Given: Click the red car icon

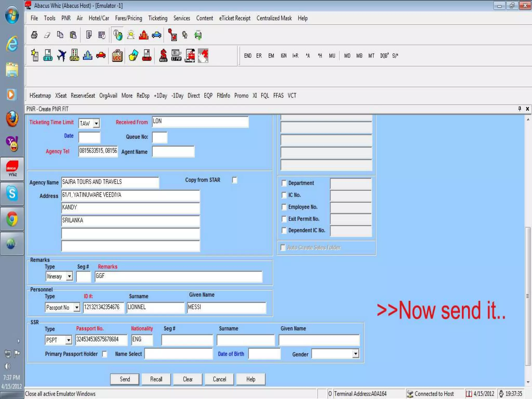Looking at the screenshot, I should point(101,55).
